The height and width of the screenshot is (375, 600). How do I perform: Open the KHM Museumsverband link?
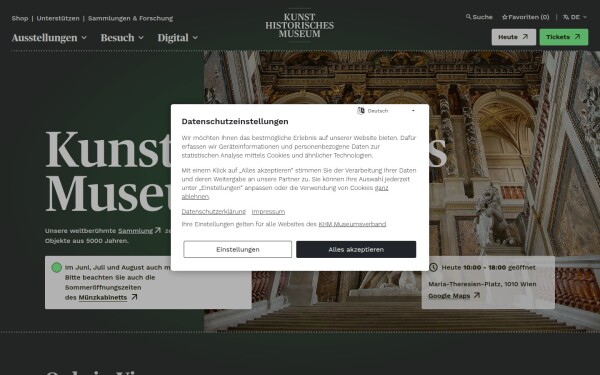(x=352, y=224)
